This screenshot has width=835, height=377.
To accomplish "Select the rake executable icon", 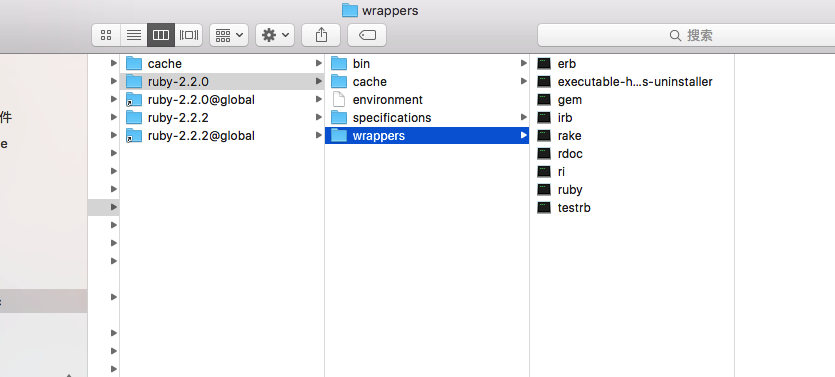I will point(544,136).
